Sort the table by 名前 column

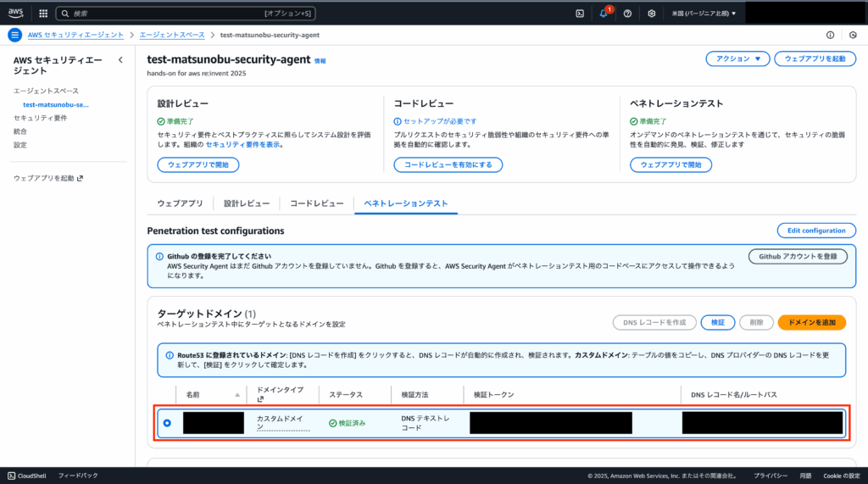click(237, 395)
